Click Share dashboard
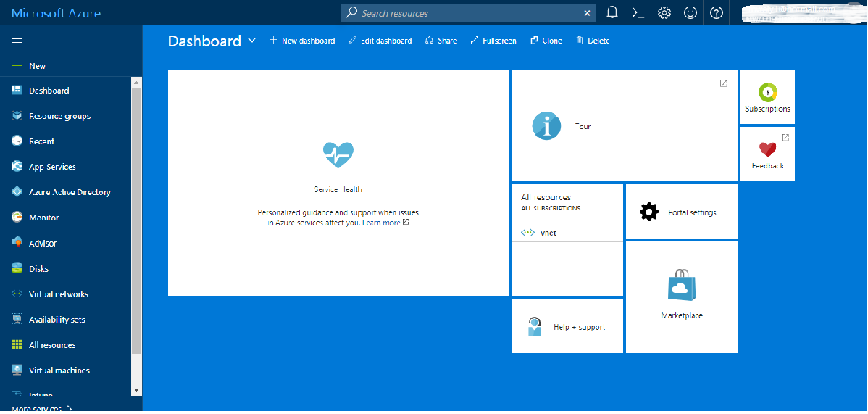 click(441, 41)
